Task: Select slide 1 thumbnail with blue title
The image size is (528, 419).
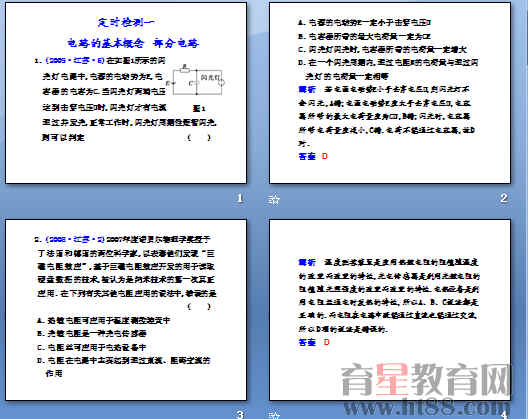Action: (126, 93)
